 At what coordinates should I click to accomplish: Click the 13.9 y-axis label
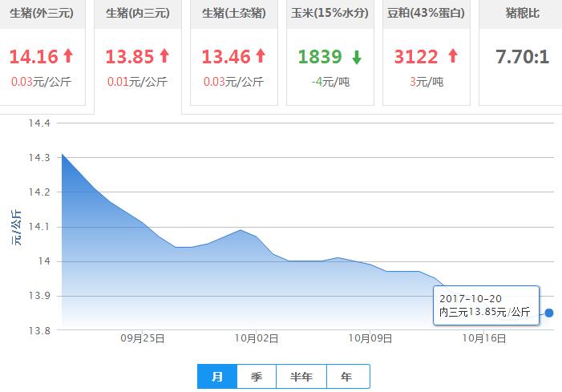tap(39, 296)
